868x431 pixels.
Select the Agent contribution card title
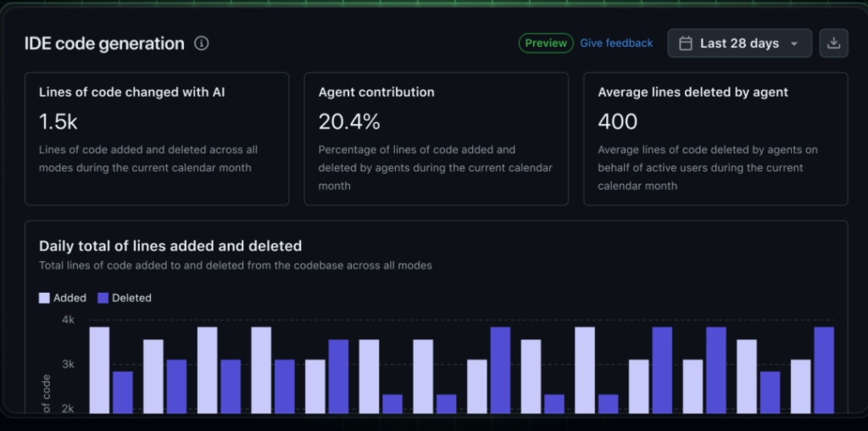[x=376, y=92]
